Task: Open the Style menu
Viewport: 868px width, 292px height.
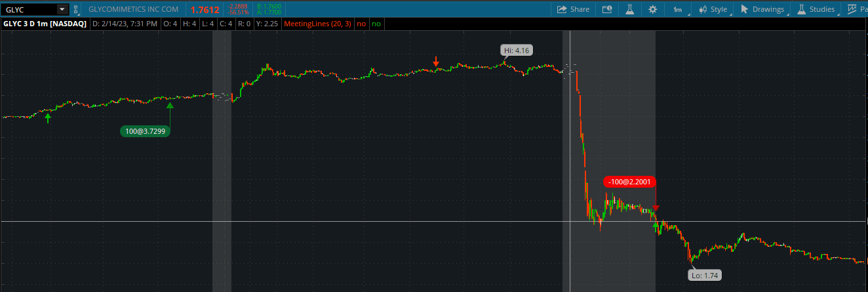Action: tap(713, 9)
